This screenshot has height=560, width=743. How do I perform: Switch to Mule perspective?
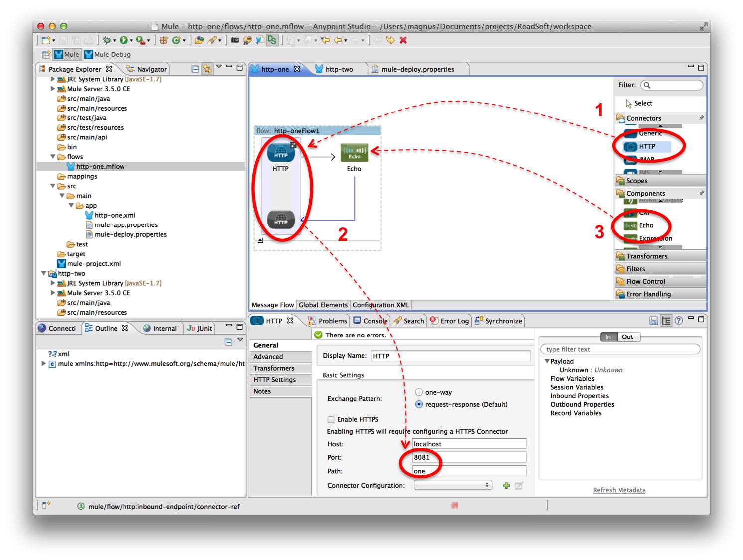66,55
